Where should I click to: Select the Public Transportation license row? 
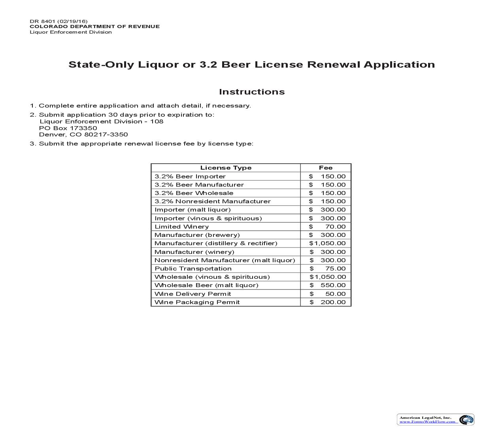[x=193, y=268]
